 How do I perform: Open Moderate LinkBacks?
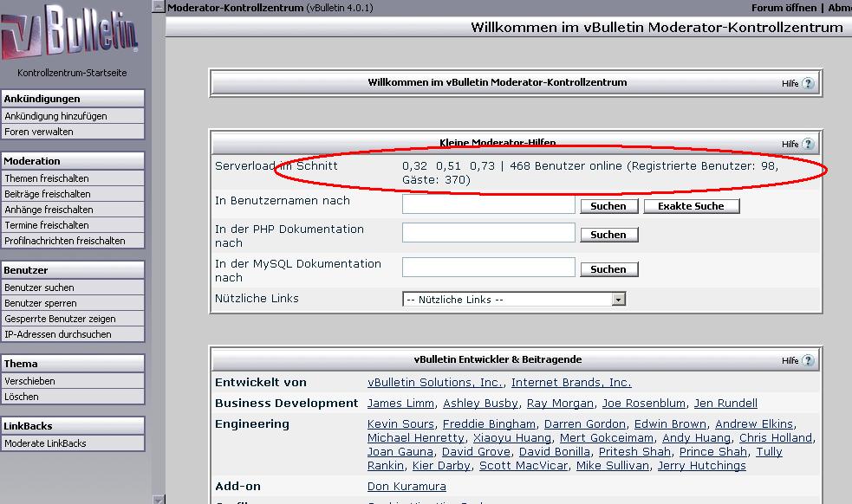point(73,443)
